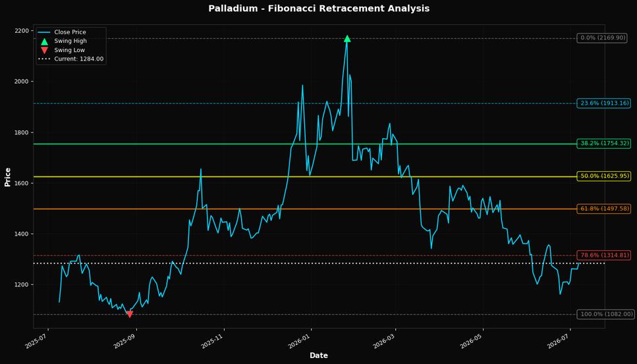Click the 2026-03 x-axis date label
This screenshot has height=364, width=637.
pyautogui.click(x=384, y=340)
